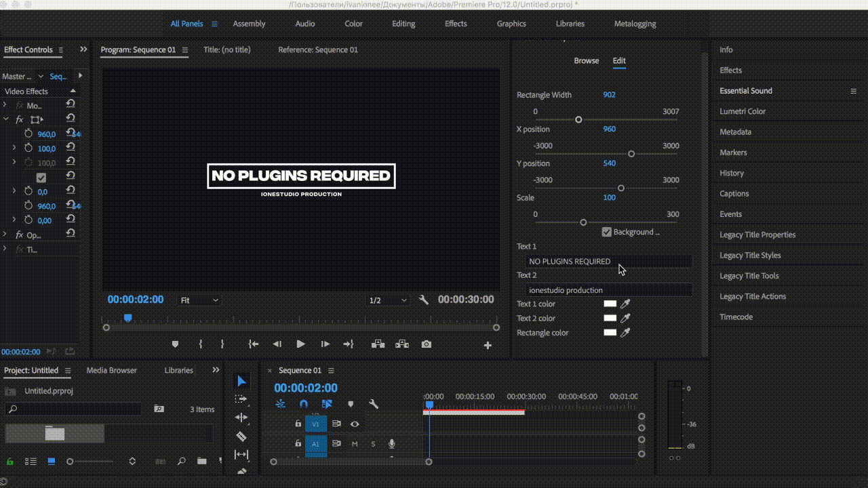Click the Rectangle color swatch

point(610,333)
